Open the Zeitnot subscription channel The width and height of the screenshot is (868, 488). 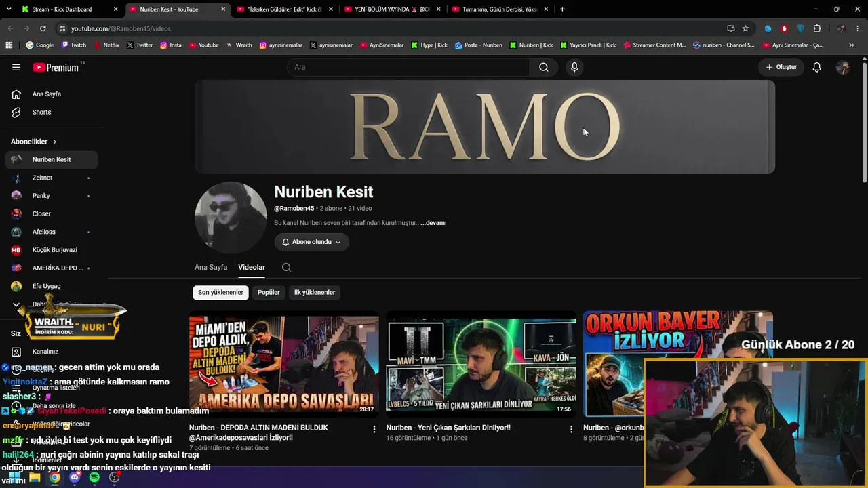52,178
